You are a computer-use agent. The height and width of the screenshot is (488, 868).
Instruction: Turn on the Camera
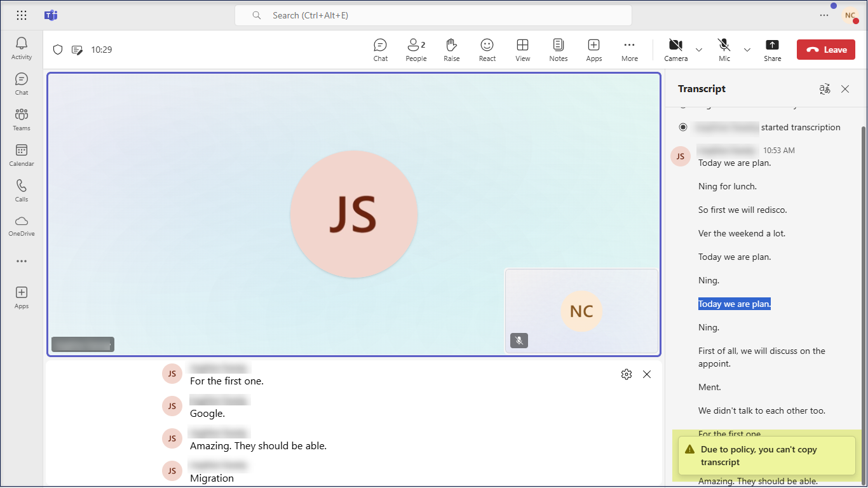(675, 50)
